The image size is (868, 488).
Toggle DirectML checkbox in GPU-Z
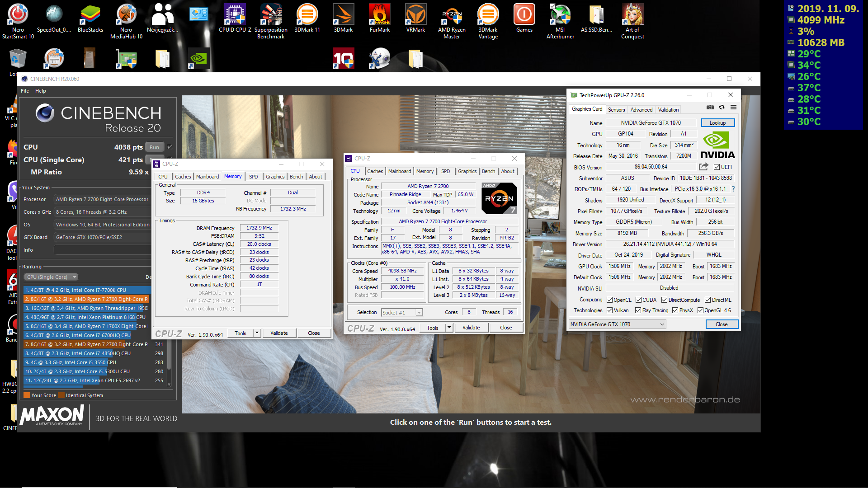pos(708,300)
